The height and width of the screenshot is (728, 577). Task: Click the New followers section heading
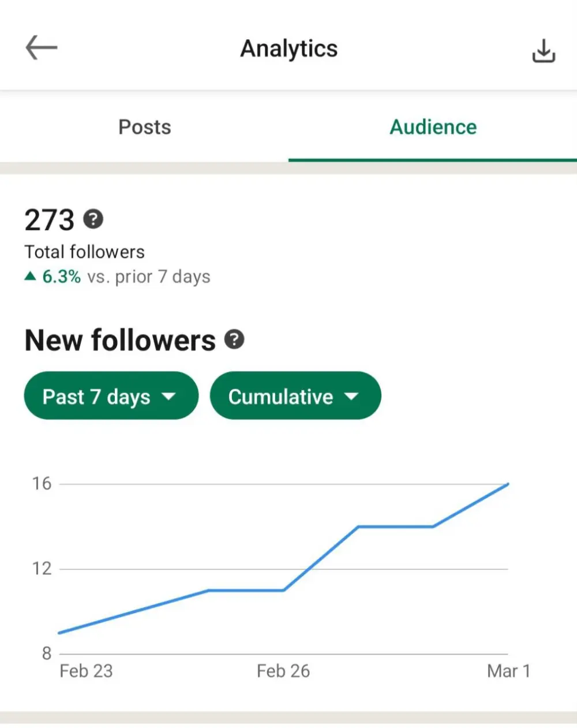(119, 340)
